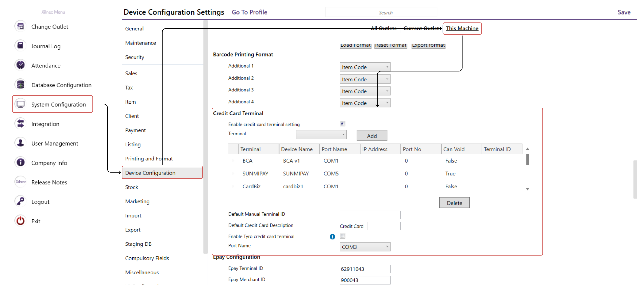The height and width of the screenshot is (292, 644).
Task: Uncheck Enable credit card terminal setting
Action: pyautogui.click(x=342, y=124)
